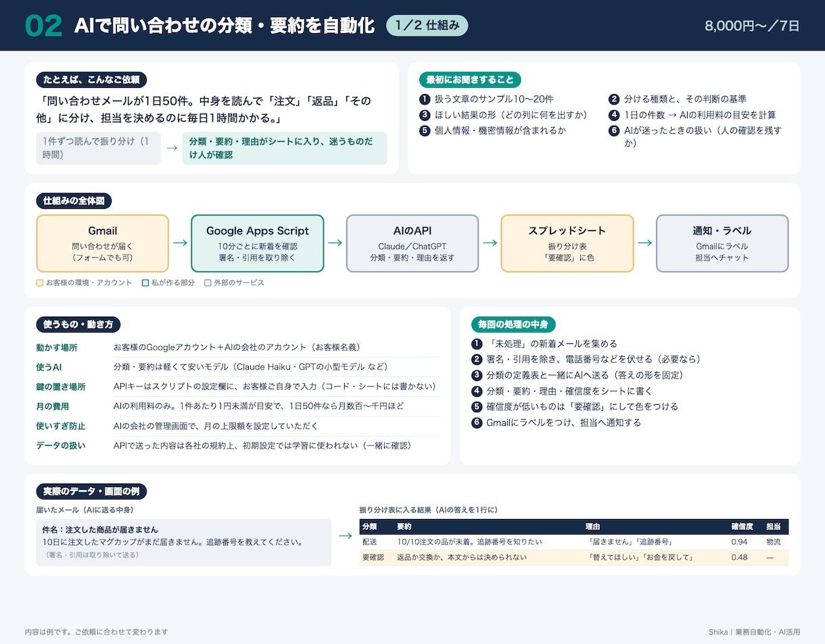The height and width of the screenshot is (644, 825).
Task: Click the gray "1件ずつ読んで振り分け" before box
Action: pos(98,149)
